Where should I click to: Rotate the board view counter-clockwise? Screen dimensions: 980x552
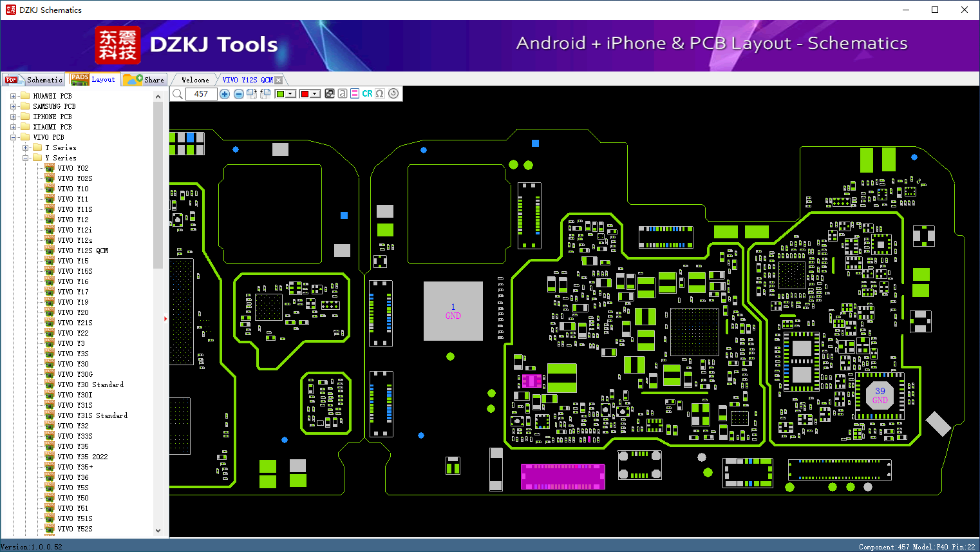tap(265, 94)
